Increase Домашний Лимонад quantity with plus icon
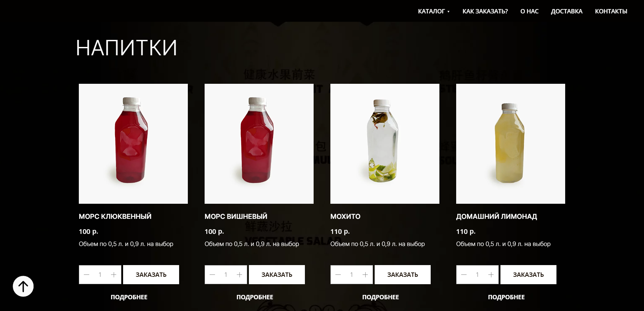Image resolution: width=644 pixels, height=311 pixels. click(491, 275)
